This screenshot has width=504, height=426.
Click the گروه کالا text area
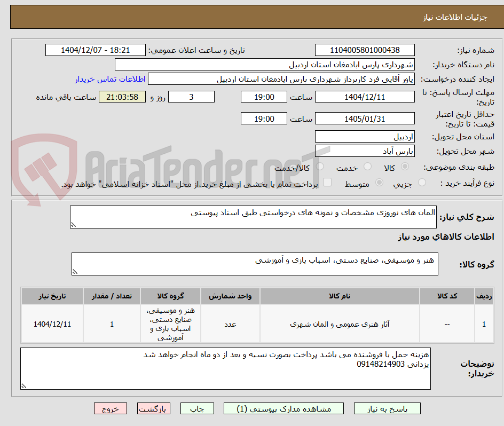pos(255,264)
